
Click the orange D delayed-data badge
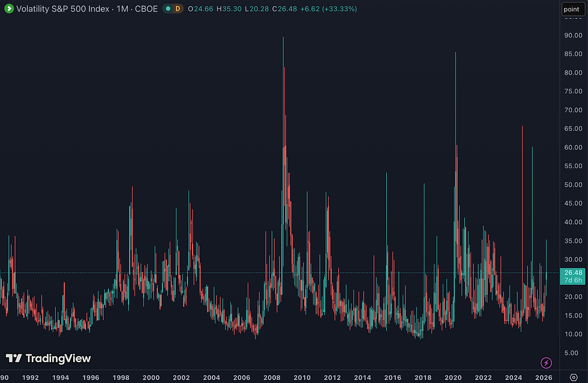[178, 8]
